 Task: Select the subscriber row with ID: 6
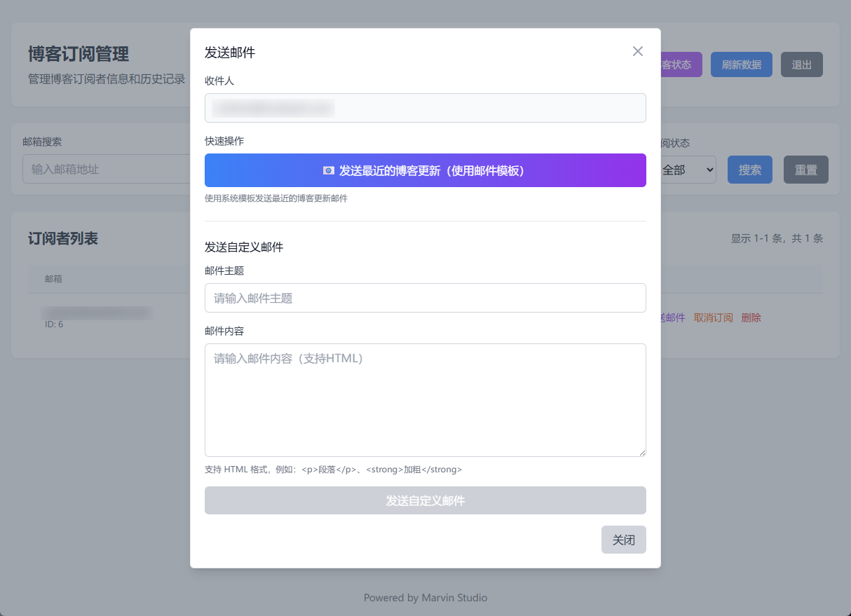98,317
